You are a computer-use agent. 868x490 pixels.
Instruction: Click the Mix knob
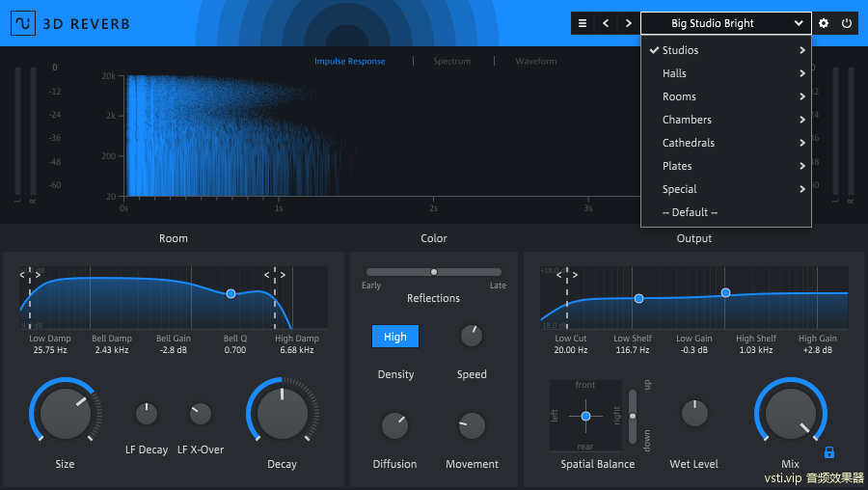point(791,414)
